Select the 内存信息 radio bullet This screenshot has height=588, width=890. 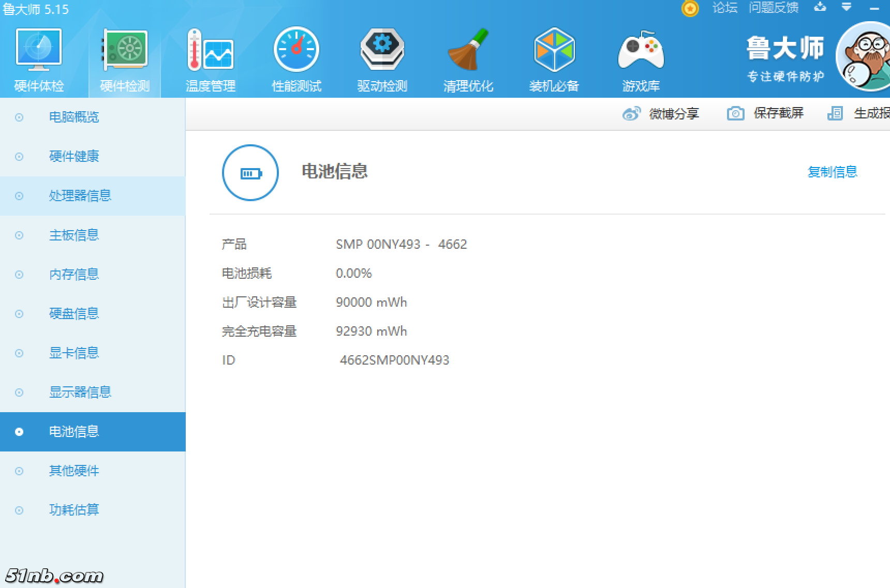19,275
